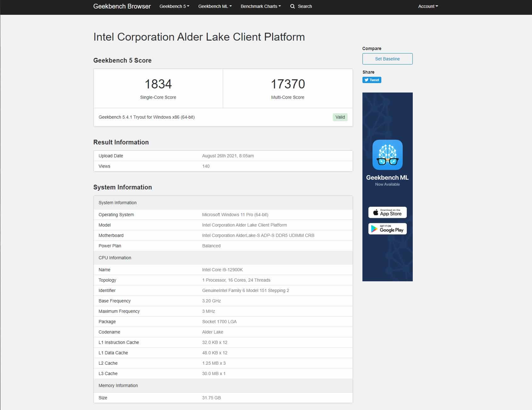Click the page title Intel Corporation Alder Lake
The height and width of the screenshot is (410, 532).
point(199,37)
